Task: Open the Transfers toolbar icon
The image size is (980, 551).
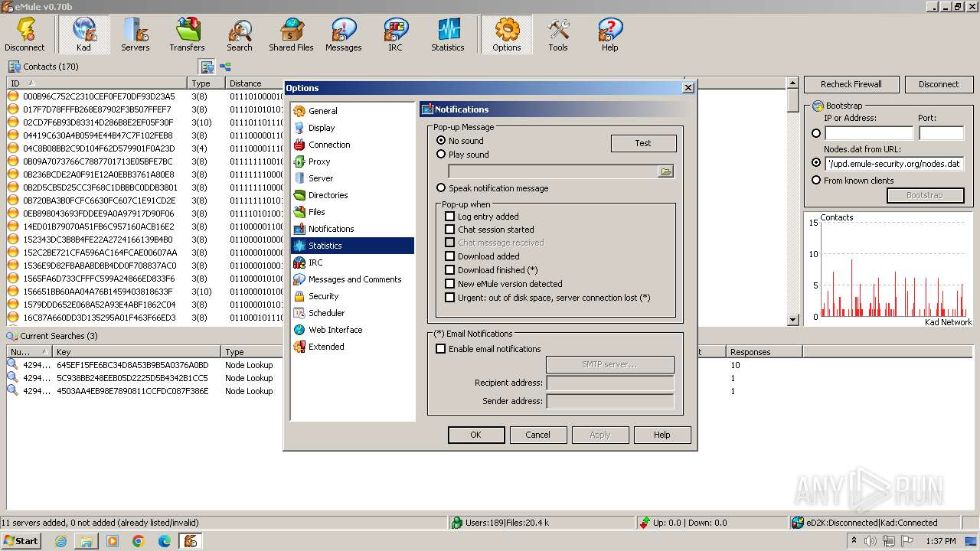Action: (188, 34)
